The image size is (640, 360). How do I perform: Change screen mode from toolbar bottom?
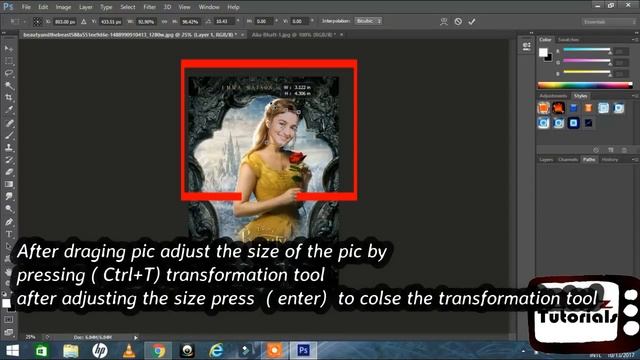[9, 332]
